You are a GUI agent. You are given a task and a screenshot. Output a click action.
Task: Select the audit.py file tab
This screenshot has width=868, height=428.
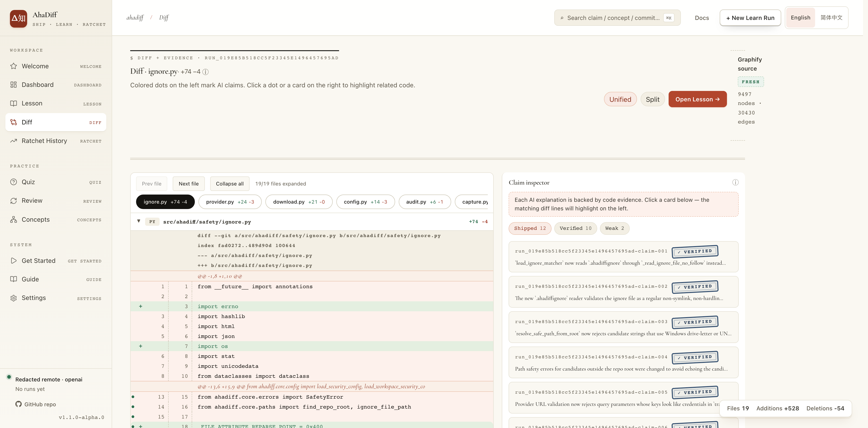click(x=425, y=202)
